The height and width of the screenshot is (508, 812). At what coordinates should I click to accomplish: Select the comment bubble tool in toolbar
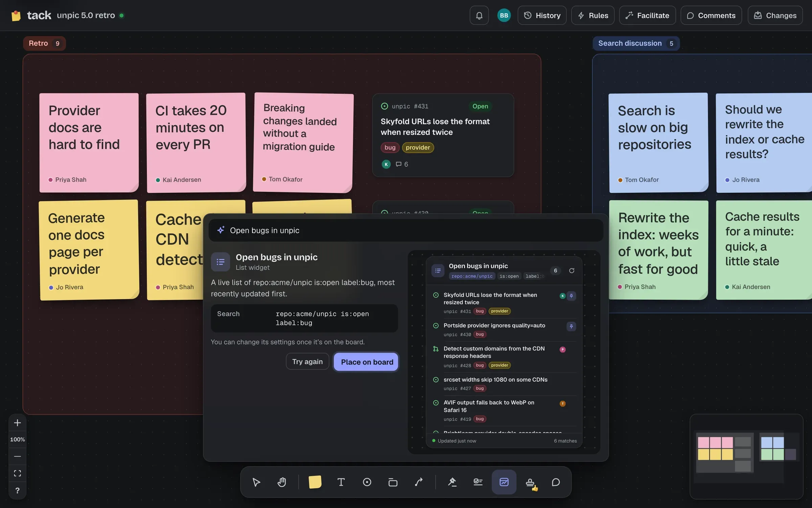[556, 482]
